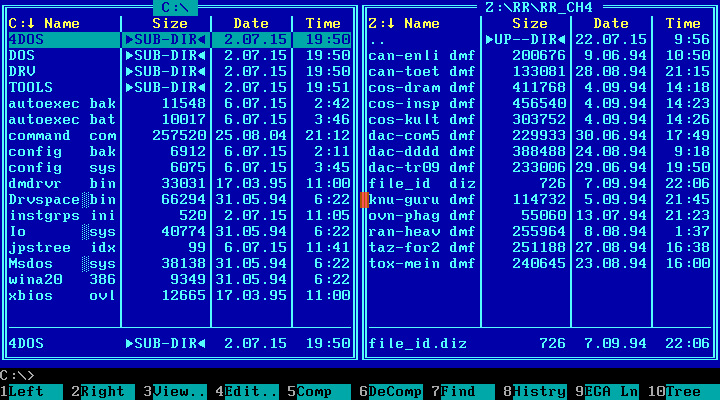Click the 6 DeComp function button

pyautogui.click(x=391, y=392)
